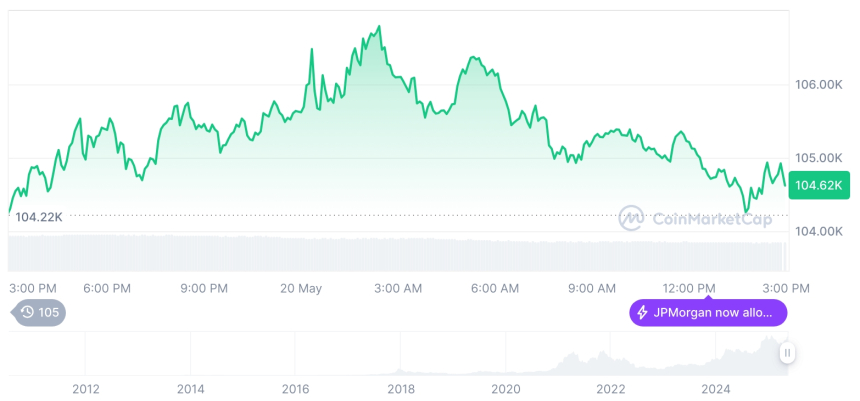Click the 3:00 AM time axis label

pyautogui.click(x=398, y=288)
